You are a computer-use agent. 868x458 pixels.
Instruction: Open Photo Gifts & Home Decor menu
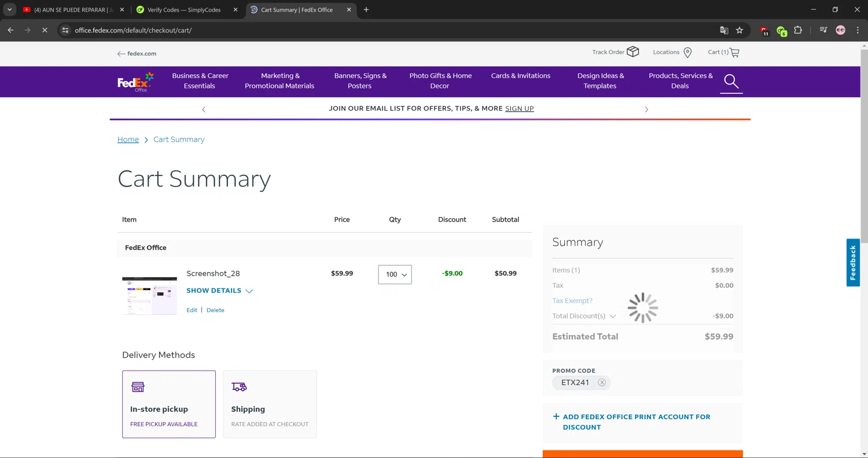440,81
